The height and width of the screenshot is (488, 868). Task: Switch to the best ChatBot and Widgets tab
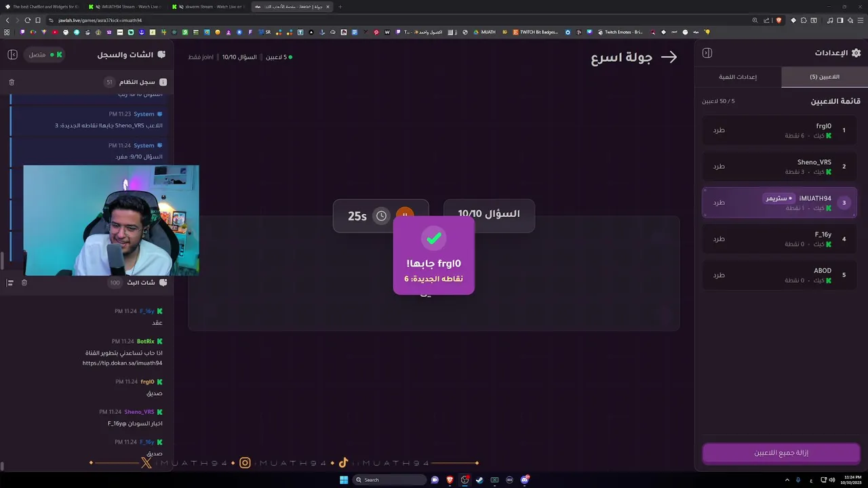point(42,7)
